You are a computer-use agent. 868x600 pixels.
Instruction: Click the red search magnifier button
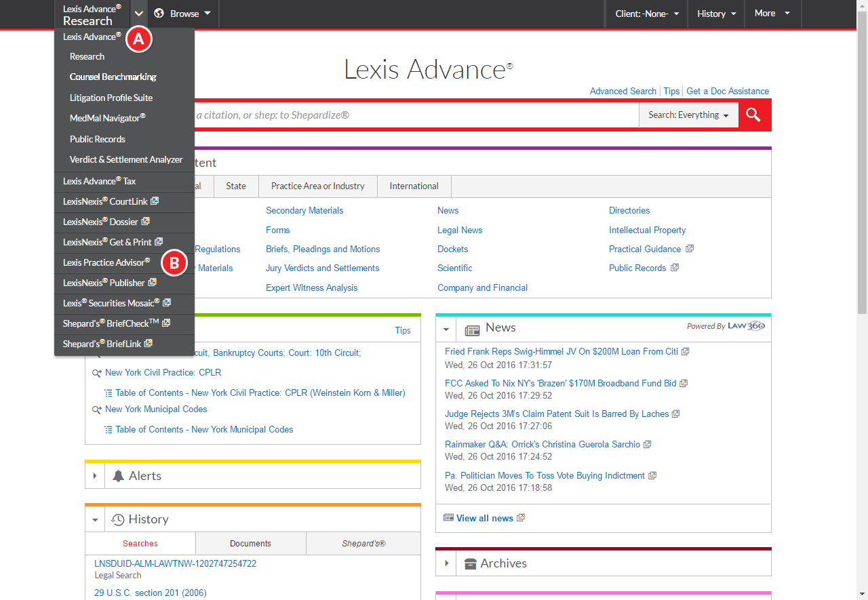pos(754,115)
